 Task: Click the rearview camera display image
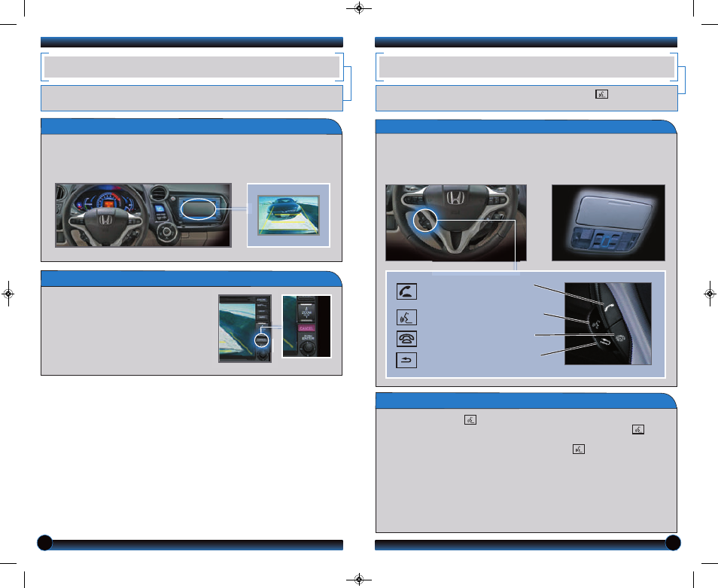288,215
